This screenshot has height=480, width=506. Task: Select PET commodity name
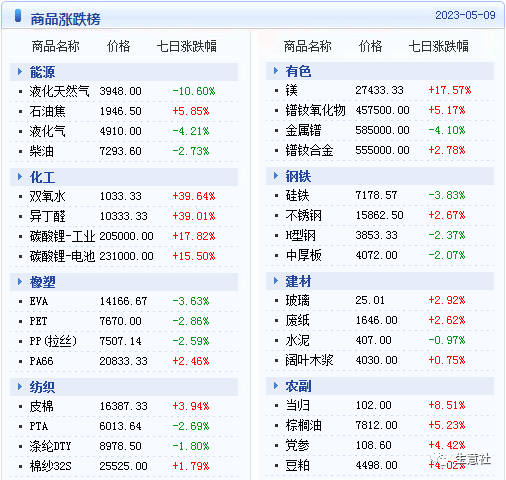click(38, 321)
